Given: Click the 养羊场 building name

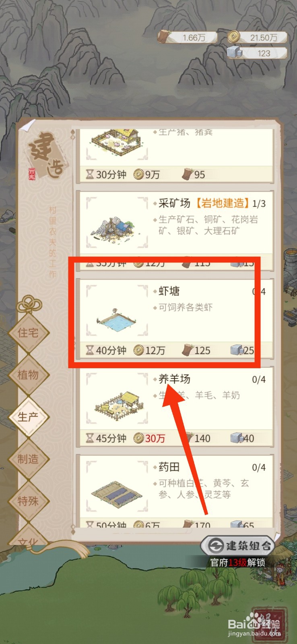Looking at the screenshot, I should pos(174,379).
